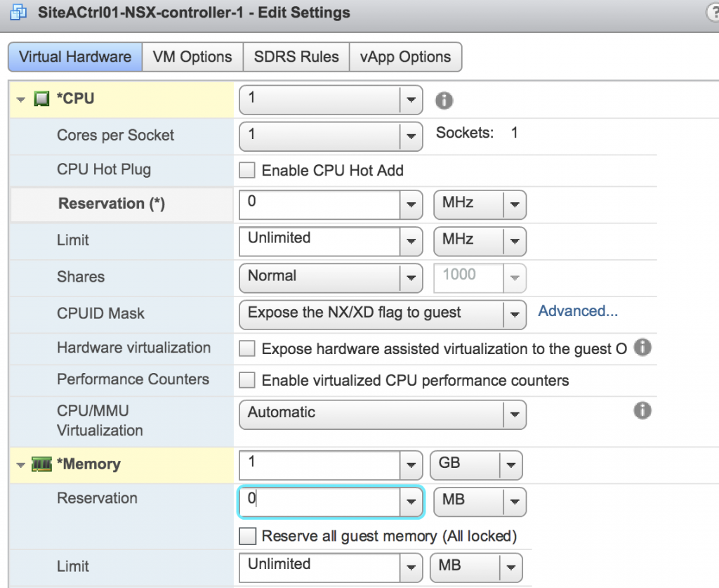The image size is (719, 588).
Task: Change CPU Limit MHz unit
Action: 480,241
